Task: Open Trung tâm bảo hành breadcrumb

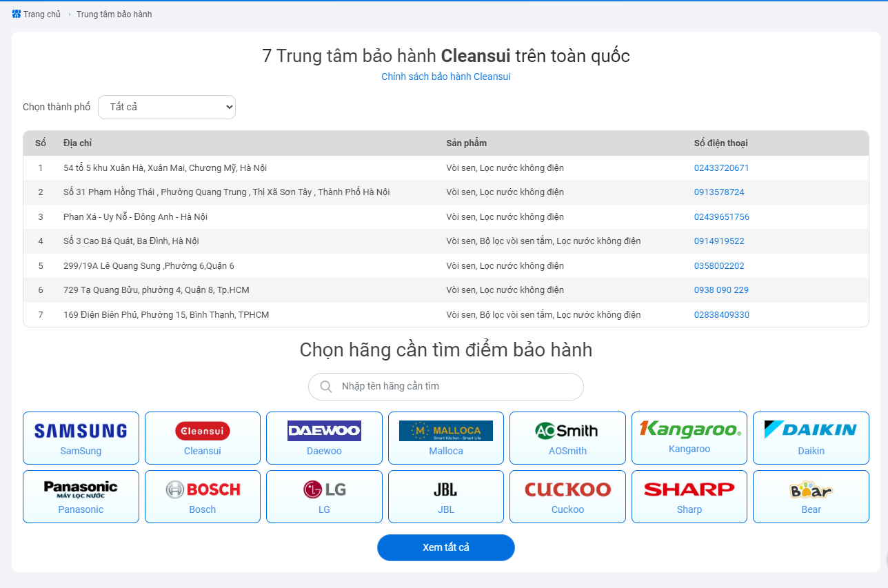Action: click(x=114, y=14)
